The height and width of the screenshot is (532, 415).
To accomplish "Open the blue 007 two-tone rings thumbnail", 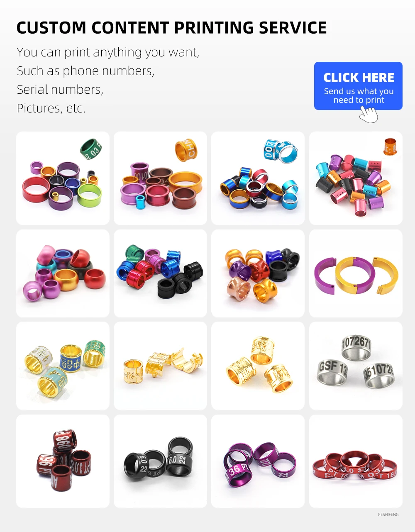I will pyautogui.click(x=258, y=178).
